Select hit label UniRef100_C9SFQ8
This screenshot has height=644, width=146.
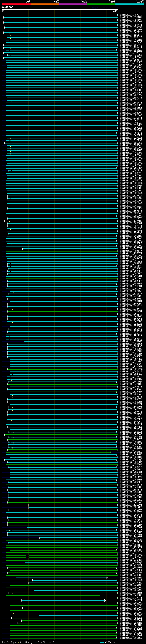131,563
